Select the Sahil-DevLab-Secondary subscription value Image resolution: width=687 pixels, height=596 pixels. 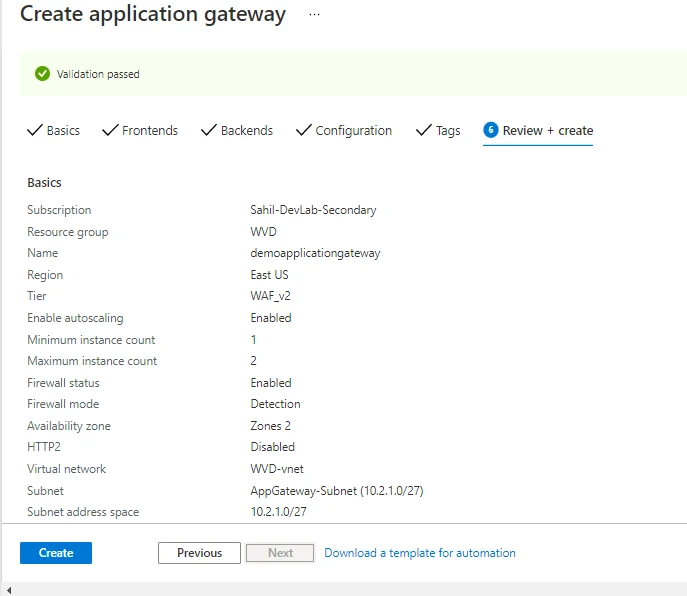[x=313, y=210]
